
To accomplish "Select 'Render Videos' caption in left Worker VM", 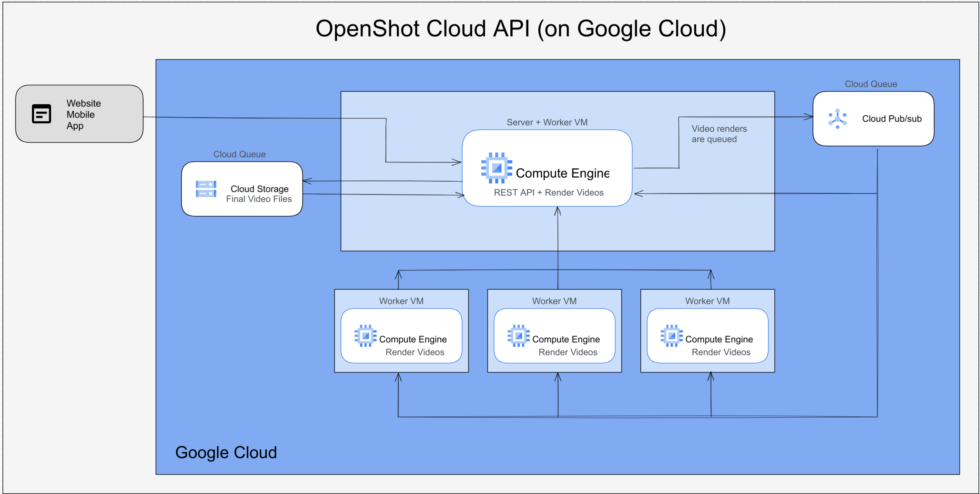I will coord(415,352).
